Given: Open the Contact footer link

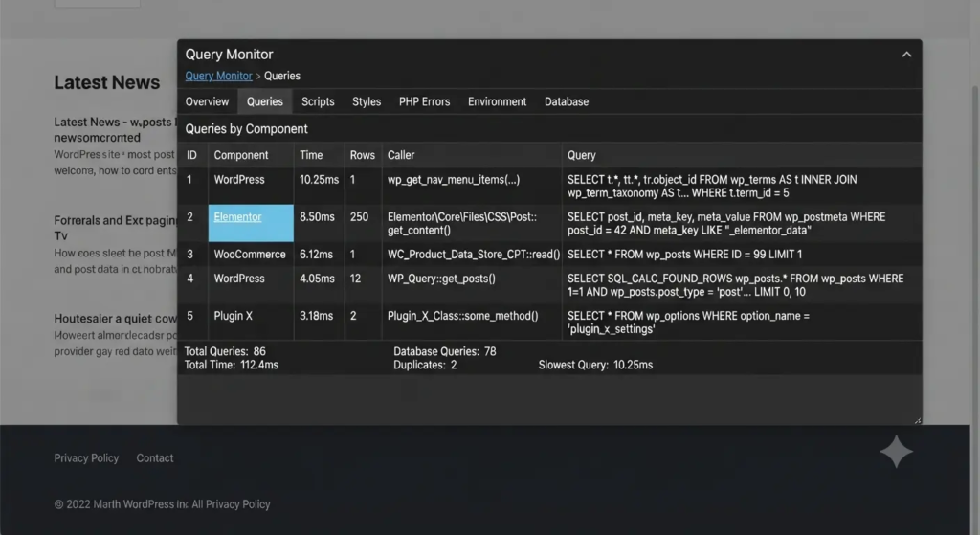Looking at the screenshot, I should [155, 458].
